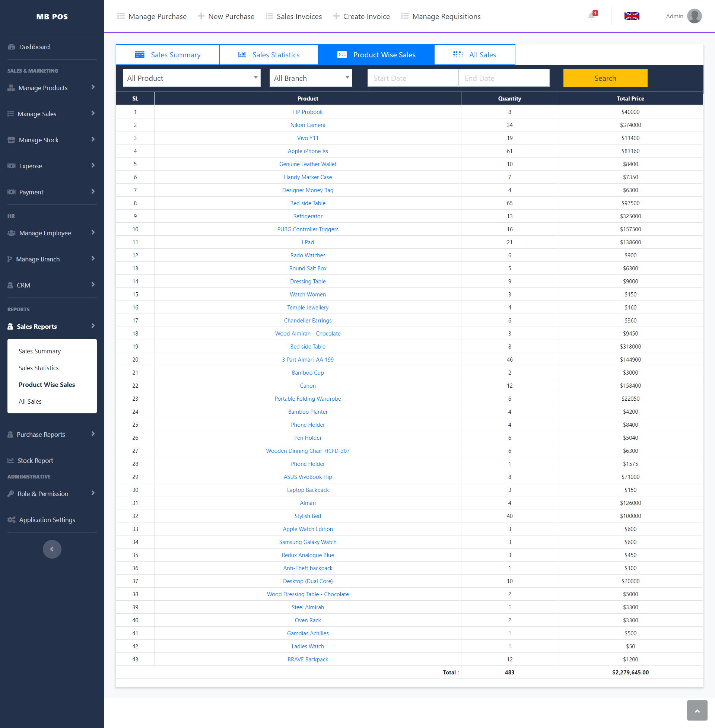Click the Application Settings gears icon
Viewport: 715px width, 728px height.
point(11,519)
